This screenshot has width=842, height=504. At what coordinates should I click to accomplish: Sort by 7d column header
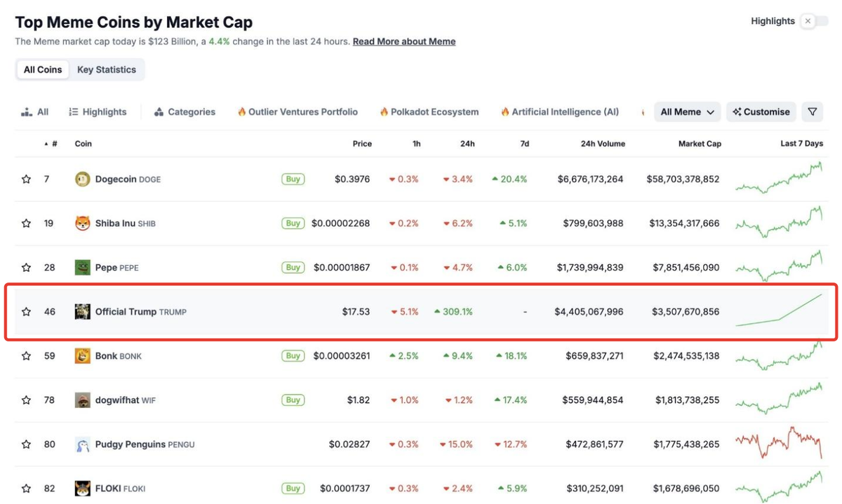point(524,144)
